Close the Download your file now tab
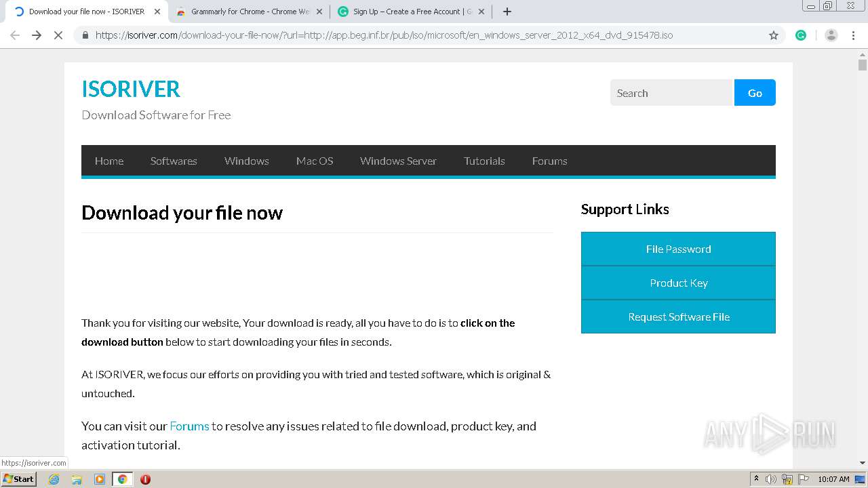Screen dimensions: 868x488 pos(157,12)
